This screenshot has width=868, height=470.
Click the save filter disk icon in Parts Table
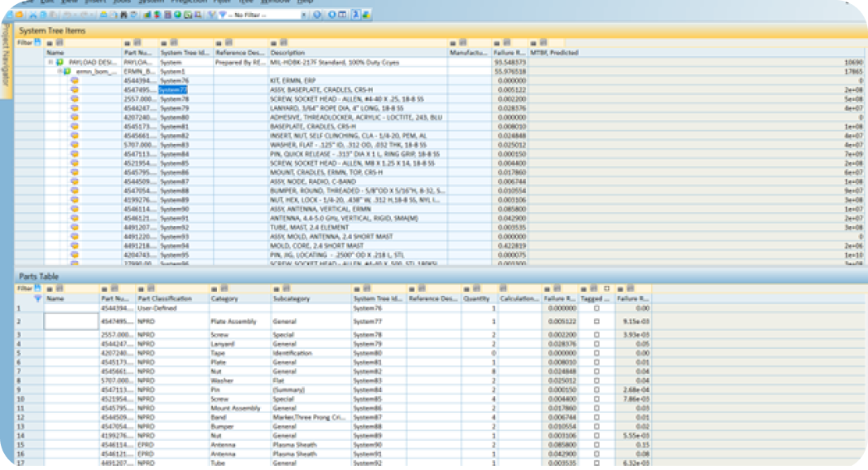click(37, 287)
